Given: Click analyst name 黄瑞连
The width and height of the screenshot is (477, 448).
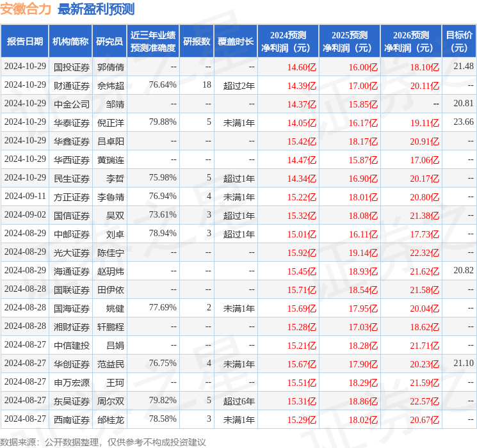Looking at the screenshot, I should [x=111, y=160].
